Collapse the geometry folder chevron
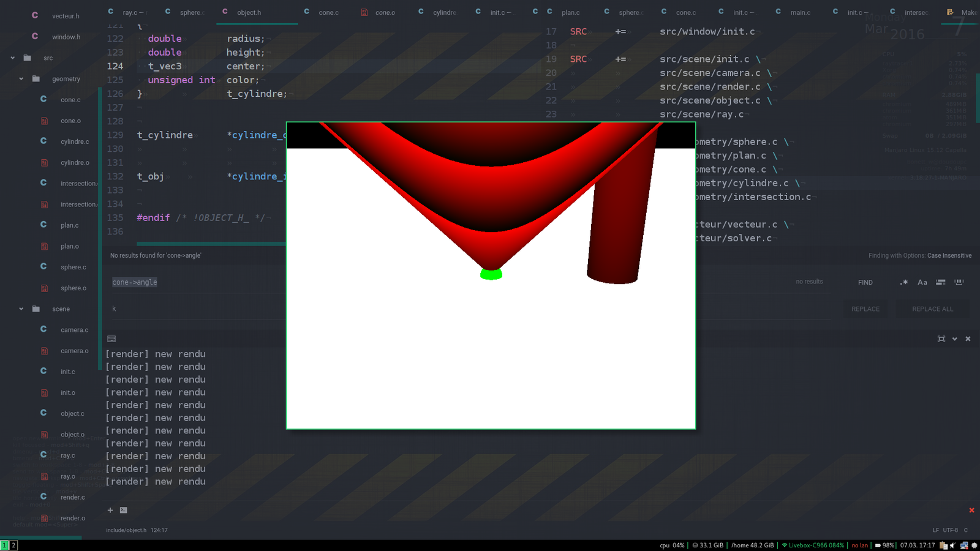980x551 pixels. 21,79
